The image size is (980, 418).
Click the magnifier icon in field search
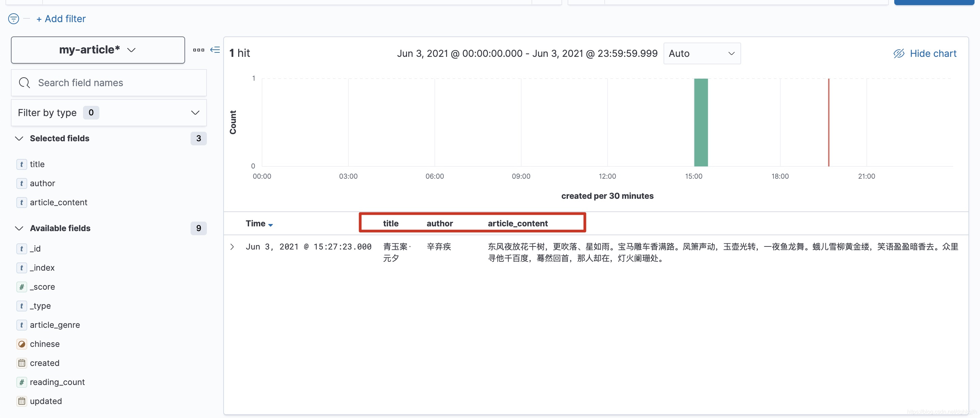pos(24,83)
